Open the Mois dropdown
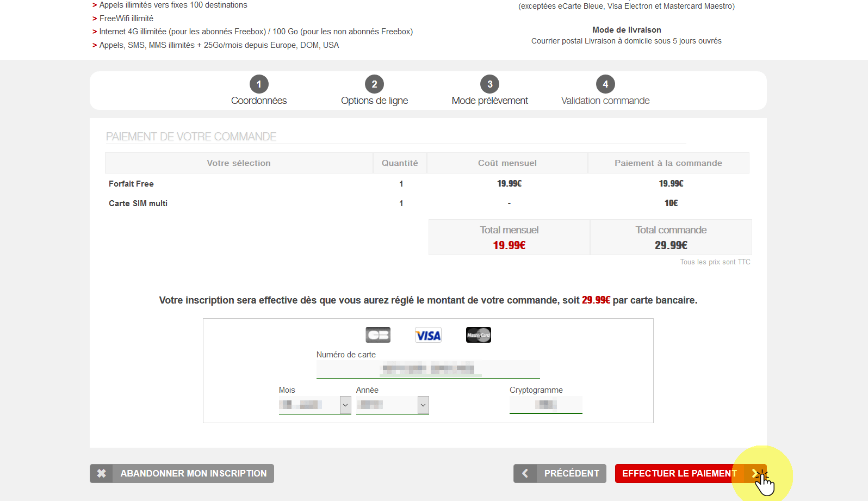The height and width of the screenshot is (501, 868). [315, 405]
